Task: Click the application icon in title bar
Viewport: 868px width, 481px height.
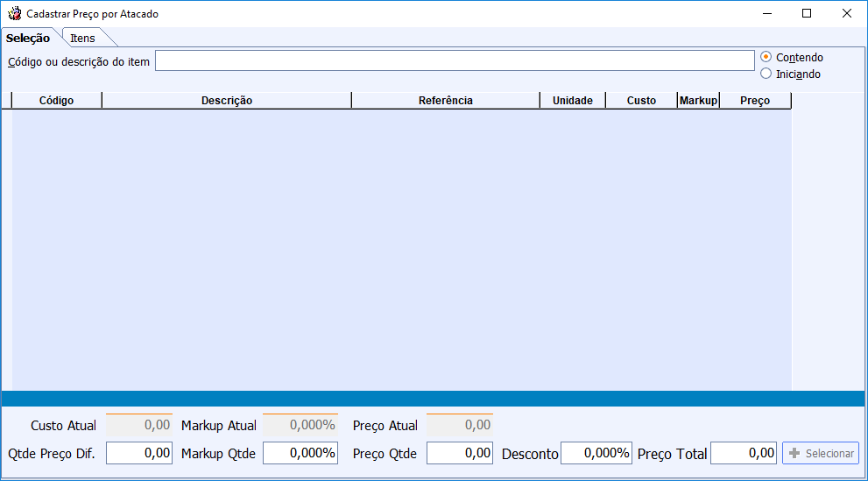Action: 15,14
